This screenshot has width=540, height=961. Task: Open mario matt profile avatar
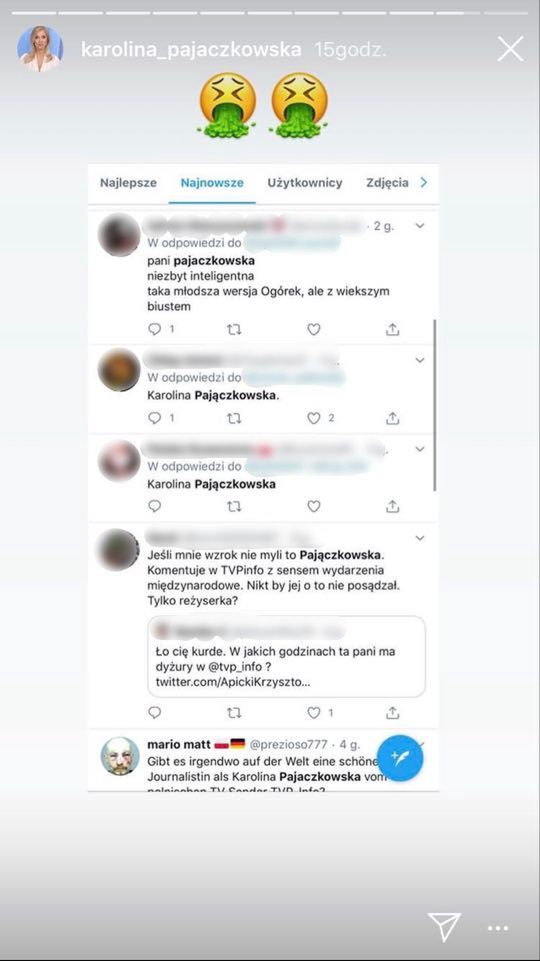point(120,756)
